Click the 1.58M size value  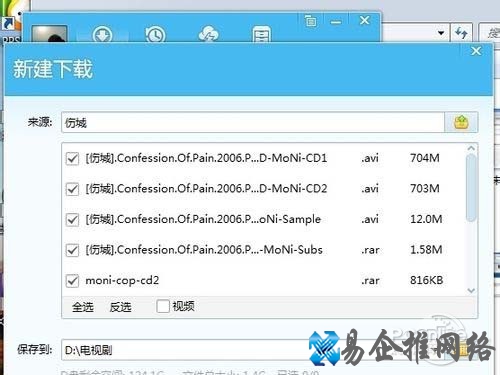pos(426,250)
